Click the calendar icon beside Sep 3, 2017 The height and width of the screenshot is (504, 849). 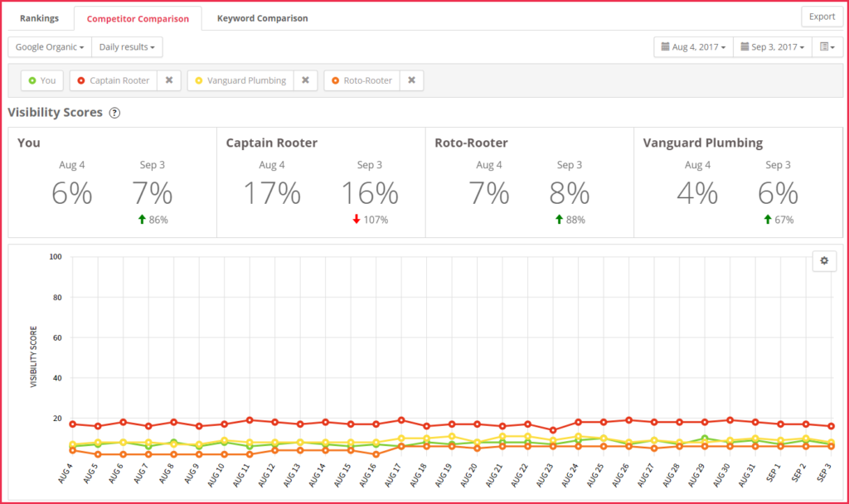click(x=745, y=46)
